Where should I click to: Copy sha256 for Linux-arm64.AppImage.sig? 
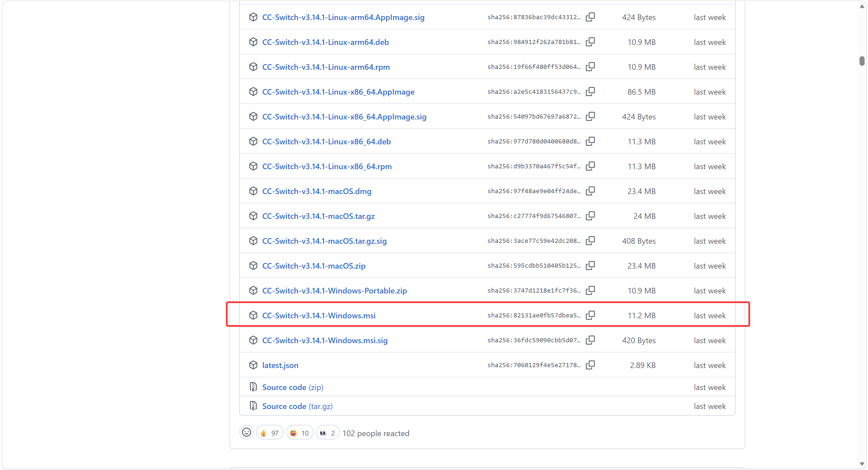pyautogui.click(x=590, y=17)
